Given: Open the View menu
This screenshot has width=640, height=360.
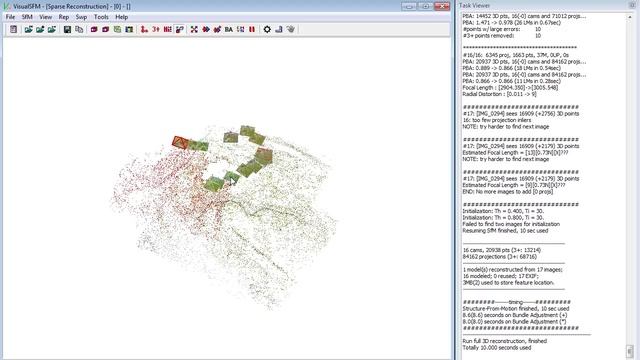Looking at the screenshot, I should [x=45, y=17].
